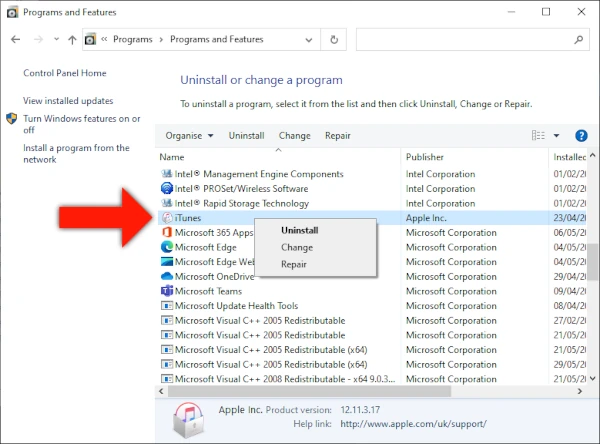
Task: Click the Control Panel icon in the address bar
Action: tap(90, 39)
